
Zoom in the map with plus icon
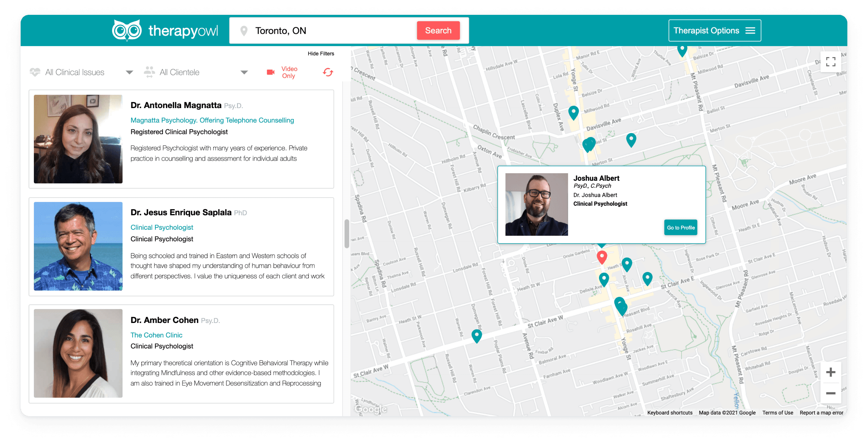pyautogui.click(x=830, y=372)
